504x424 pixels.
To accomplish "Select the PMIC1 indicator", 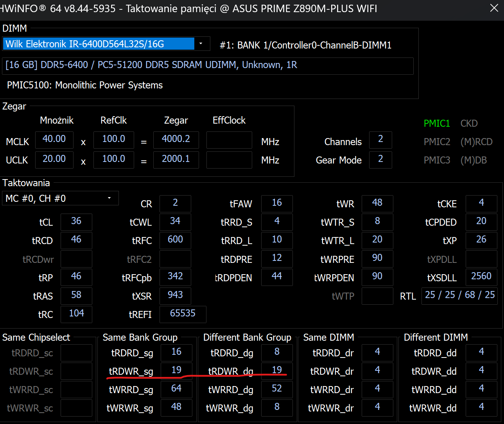I will tap(437, 124).
